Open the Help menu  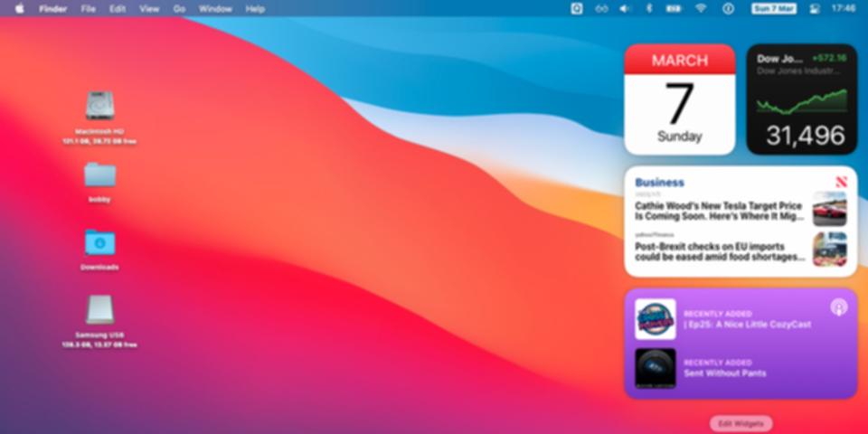click(255, 9)
